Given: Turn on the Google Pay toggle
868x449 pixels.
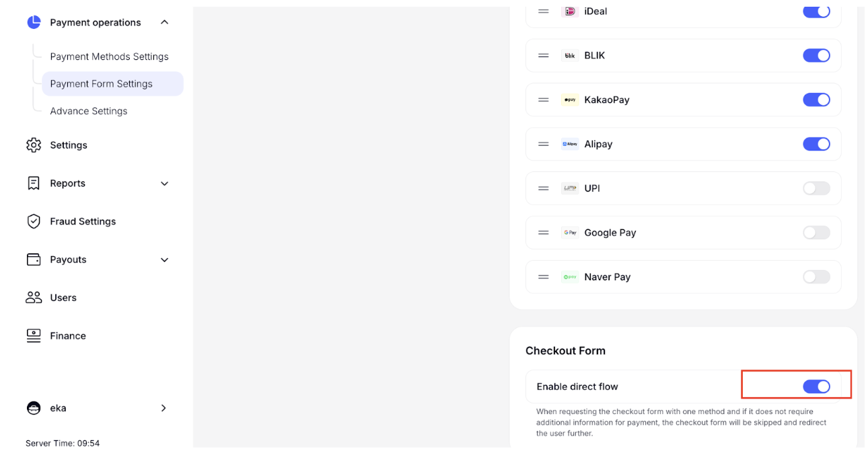Looking at the screenshot, I should 816,233.
